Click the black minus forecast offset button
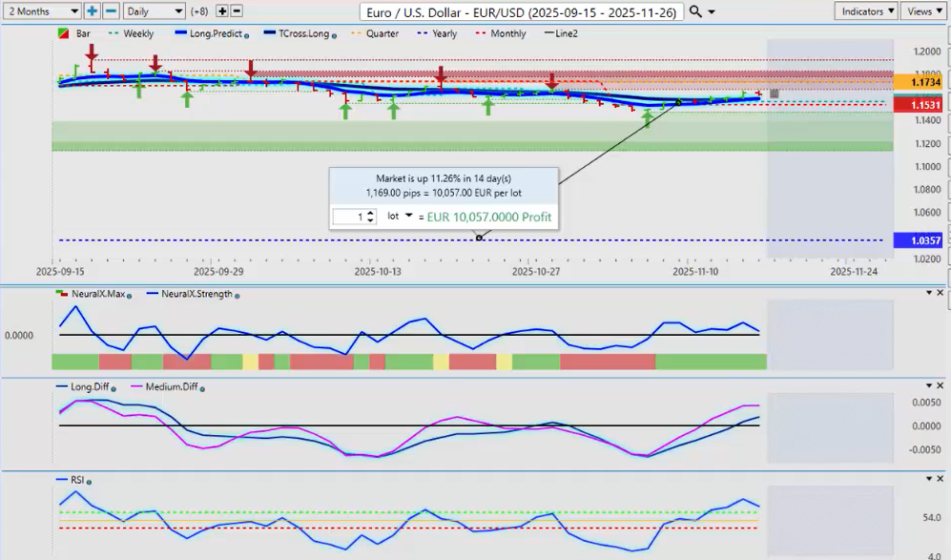The image size is (951, 560). [x=237, y=10]
